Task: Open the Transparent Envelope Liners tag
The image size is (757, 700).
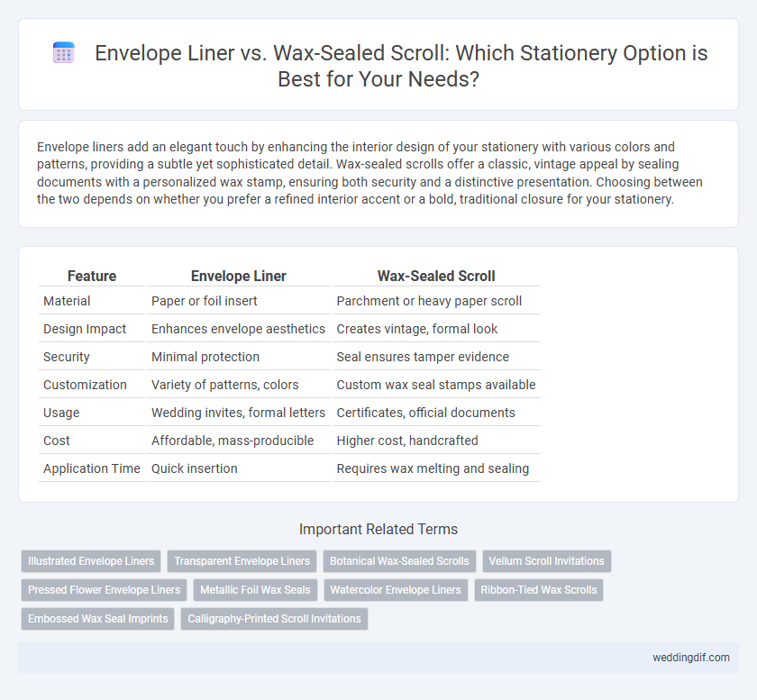Action: (x=242, y=561)
